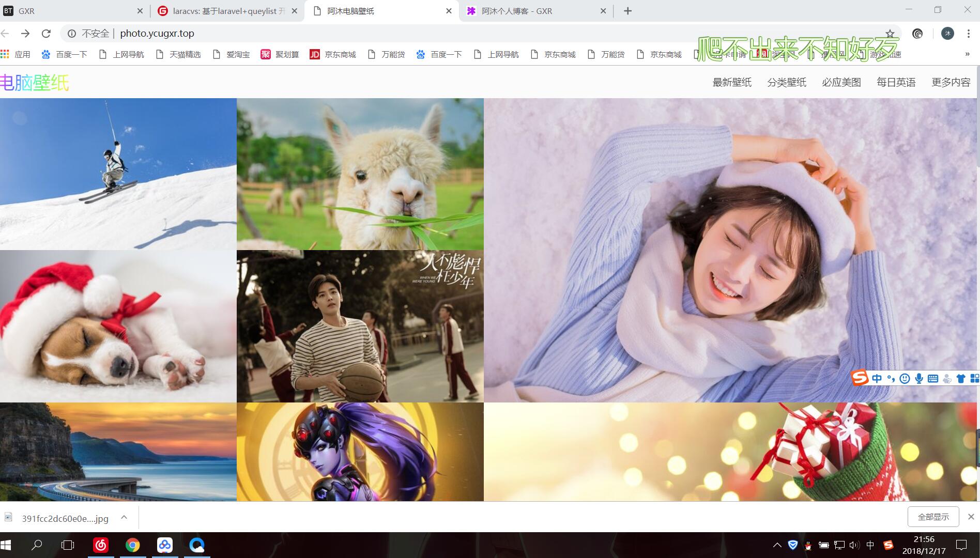Open the coastal sunset road wallpaper
This screenshot has height=558, width=980.
click(x=118, y=452)
